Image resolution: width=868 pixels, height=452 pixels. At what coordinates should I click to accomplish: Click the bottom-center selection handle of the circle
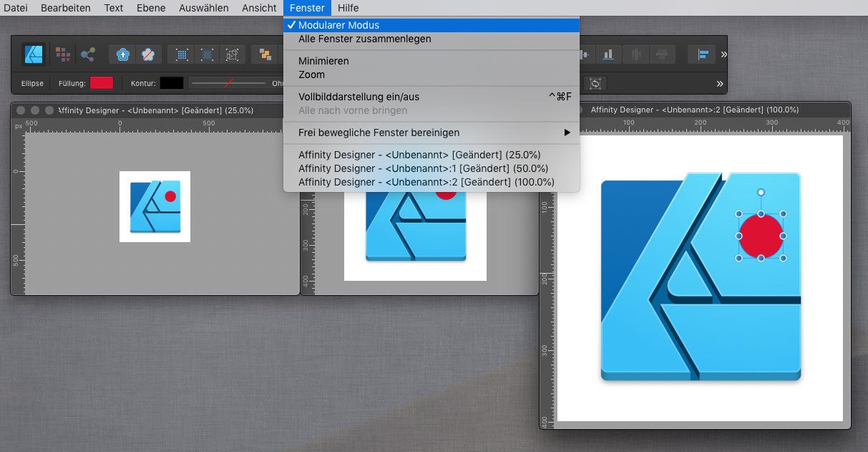pos(761,258)
